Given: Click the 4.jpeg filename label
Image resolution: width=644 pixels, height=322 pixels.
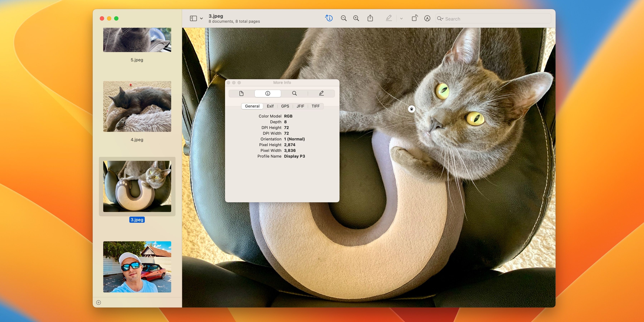Looking at the screenshot, I should [137, 140].
